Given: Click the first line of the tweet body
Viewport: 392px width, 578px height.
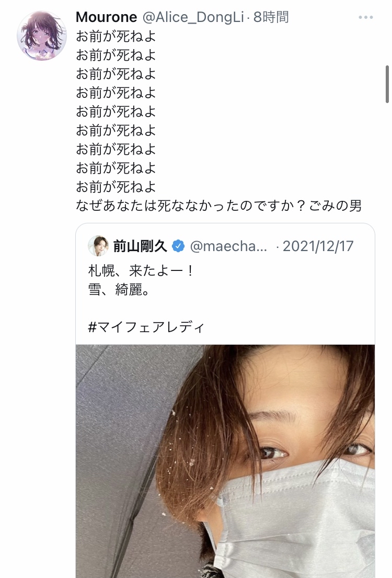Looking at the screenshot, I should click(116, 36).
